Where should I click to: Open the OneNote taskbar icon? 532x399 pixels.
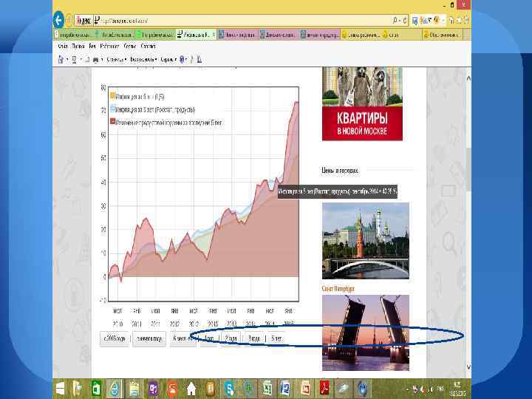coord(154,389)
